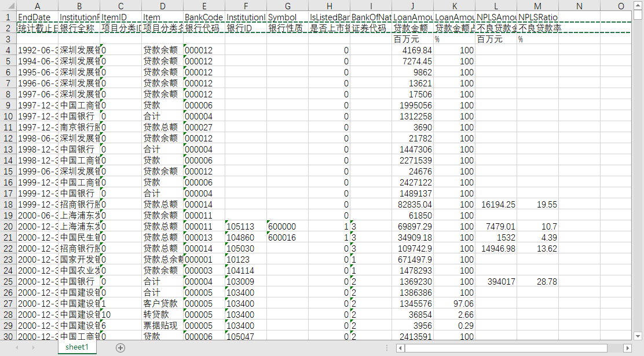Select row 30 header
Image resolution: width=644 pixels, height=356 pixels.
click(8, 336)
